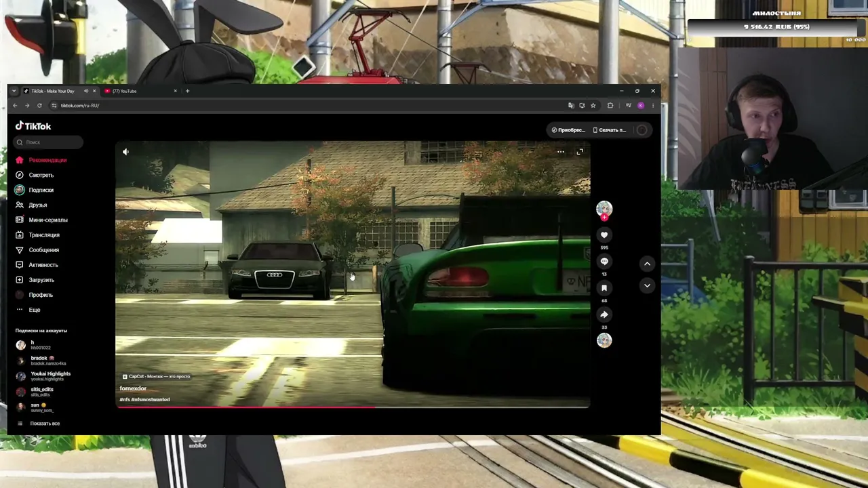Like the video with the heart icon

604,235
